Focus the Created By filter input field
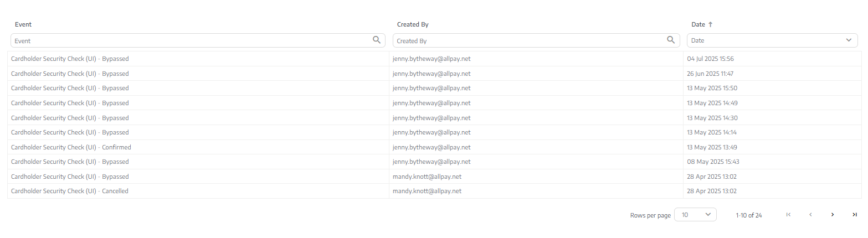This screenshot has width=868, height=238. (536, 40)
